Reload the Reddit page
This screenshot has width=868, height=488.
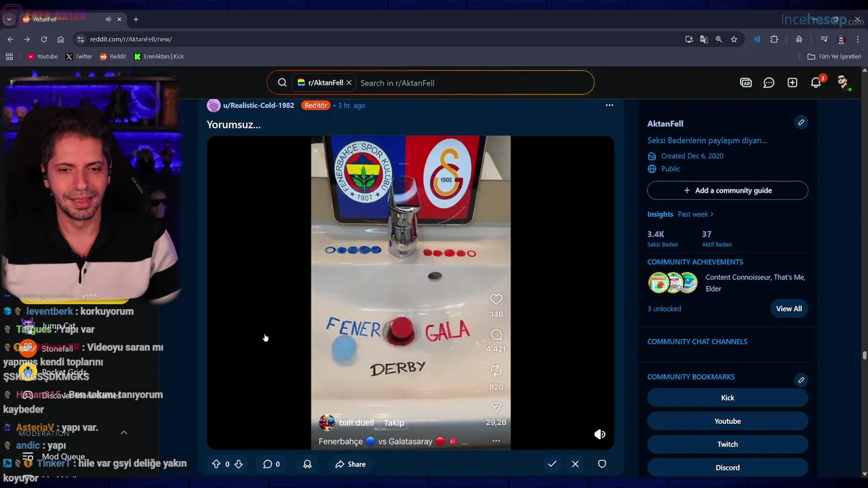point(43,39)
